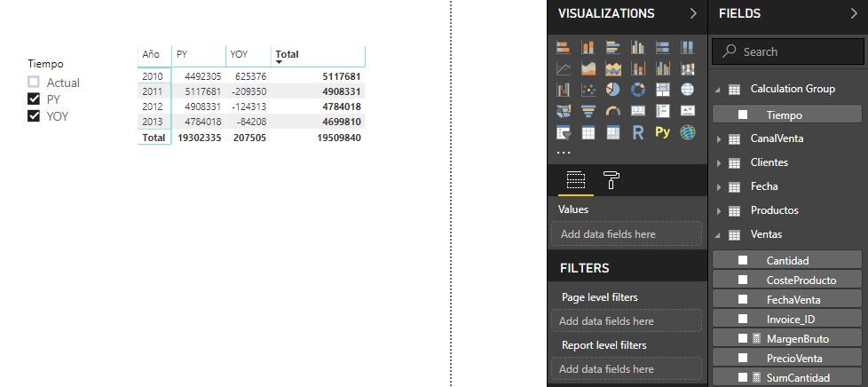Select the Clustered bar chart visual
Screen dimensions: 868x387
(x=612, y=48)
